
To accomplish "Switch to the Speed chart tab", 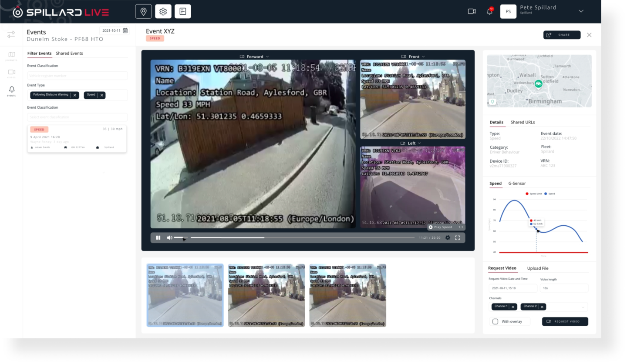I will 496,183.
